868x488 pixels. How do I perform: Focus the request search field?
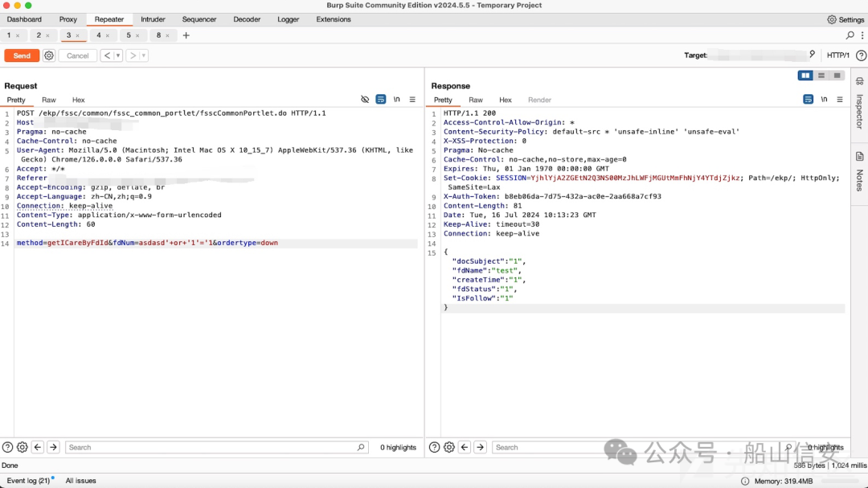pyautogui.click(x=216, y=447)
